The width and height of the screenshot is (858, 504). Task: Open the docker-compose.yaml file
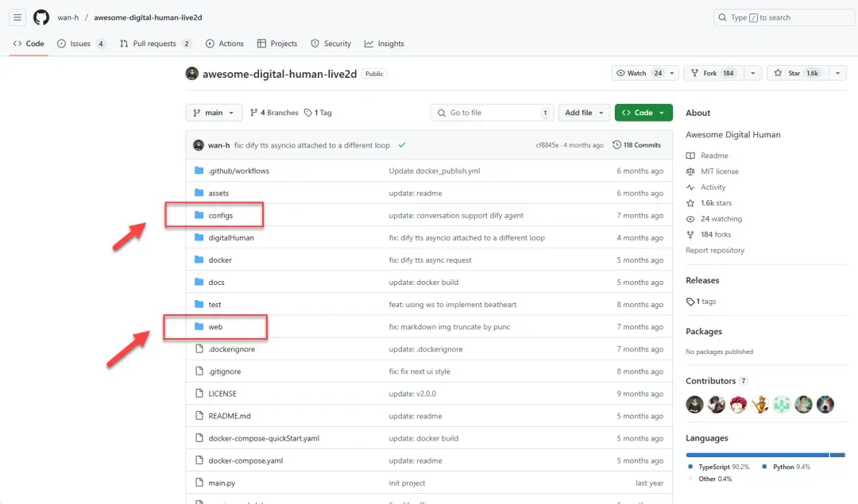pyautogui.click(x=245, y=461)
